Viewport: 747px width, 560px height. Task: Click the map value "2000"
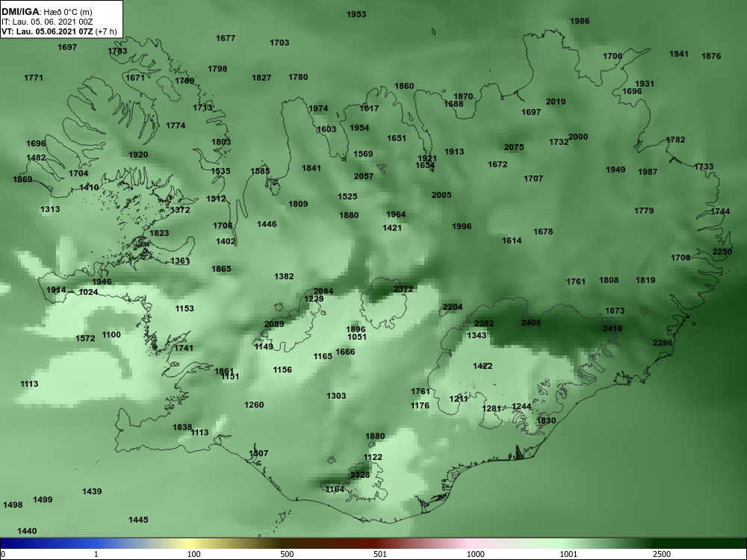[x=578, y=137]
